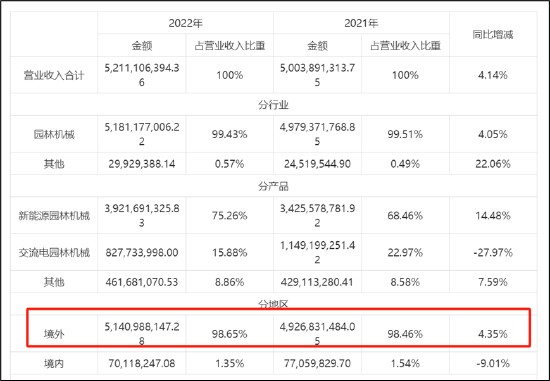
Task: Select the 同比增减 header cell
Action: point(493,34)
